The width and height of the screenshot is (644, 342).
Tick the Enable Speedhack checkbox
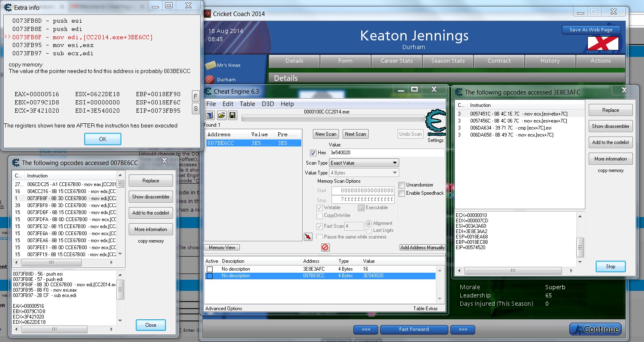[x=402, y=193]
